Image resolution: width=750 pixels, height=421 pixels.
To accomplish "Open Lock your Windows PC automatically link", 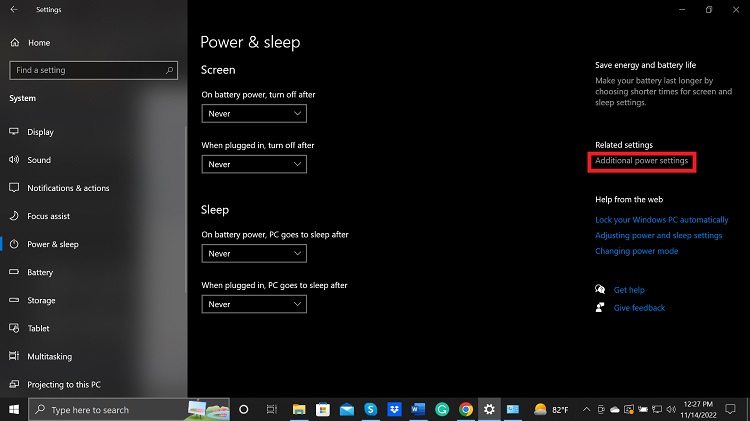I will (x=661, y=220).
